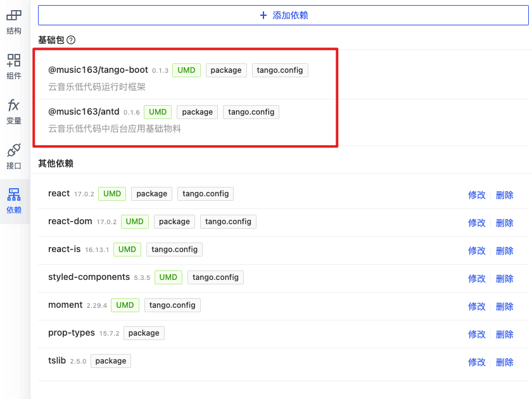Image resolution: width=532 pixels, height=399 pixels.
Task: Click the UMD tag of @music163/antd
Action: coord(158,112)
